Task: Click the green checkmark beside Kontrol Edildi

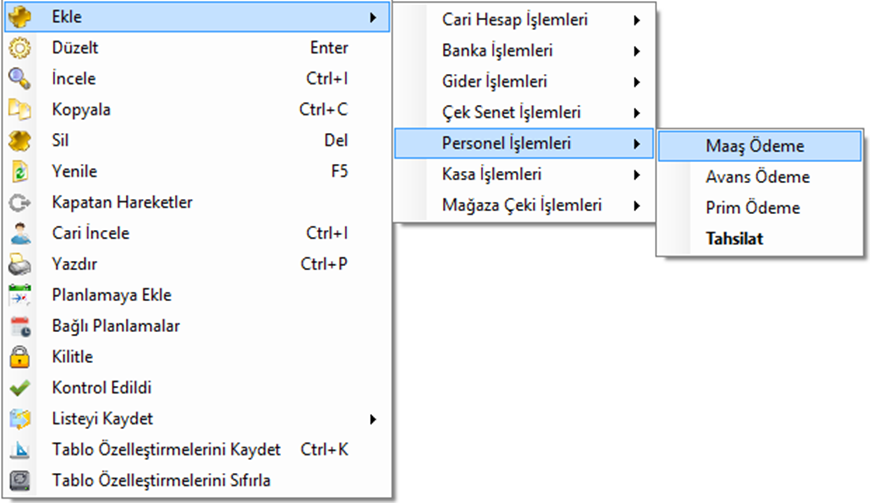Action: coord(20,388)
